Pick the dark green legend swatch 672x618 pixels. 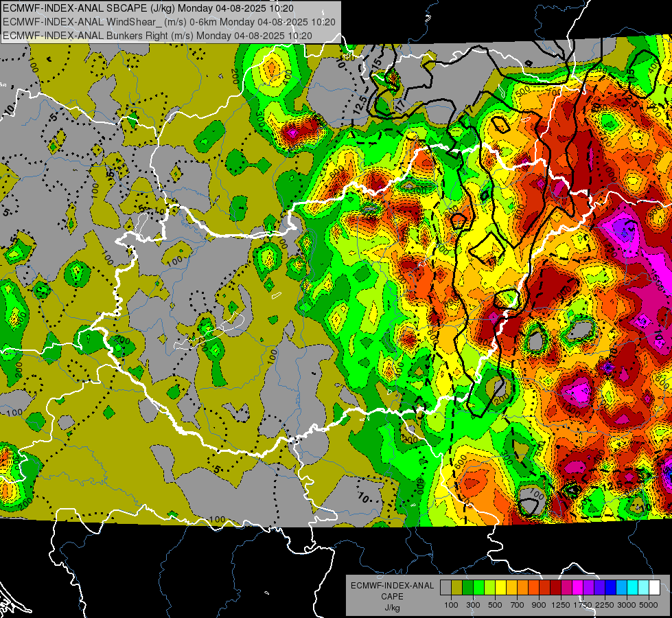click(x=467, y=587)
